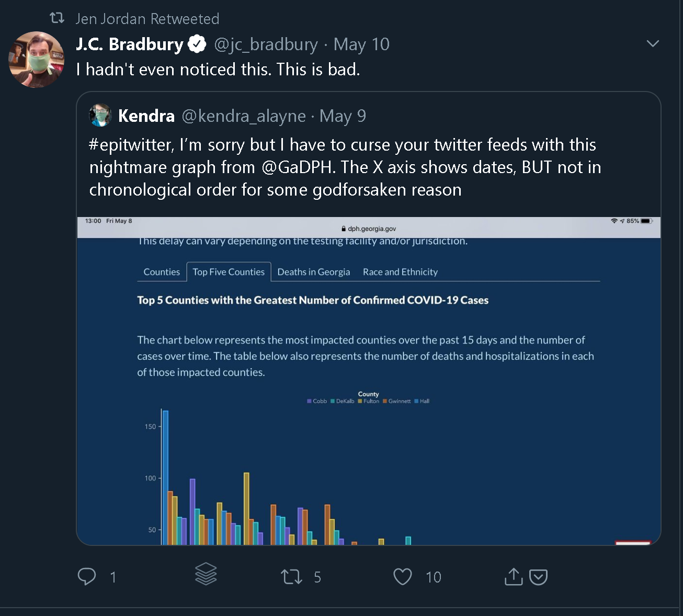The width and height of the screenshot is (683, 616).
Task: Click the @jc_bradbury handle
Action: click(x=266, y=44)
